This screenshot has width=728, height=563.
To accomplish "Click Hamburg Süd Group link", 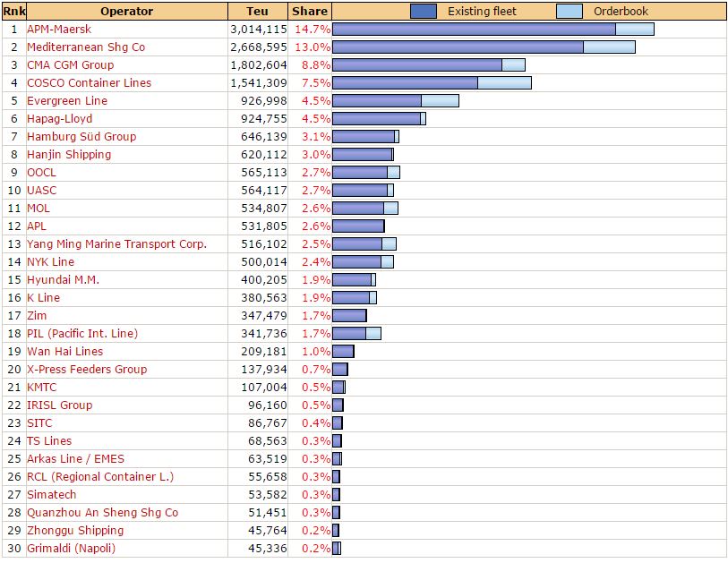I will pos(81,136).
